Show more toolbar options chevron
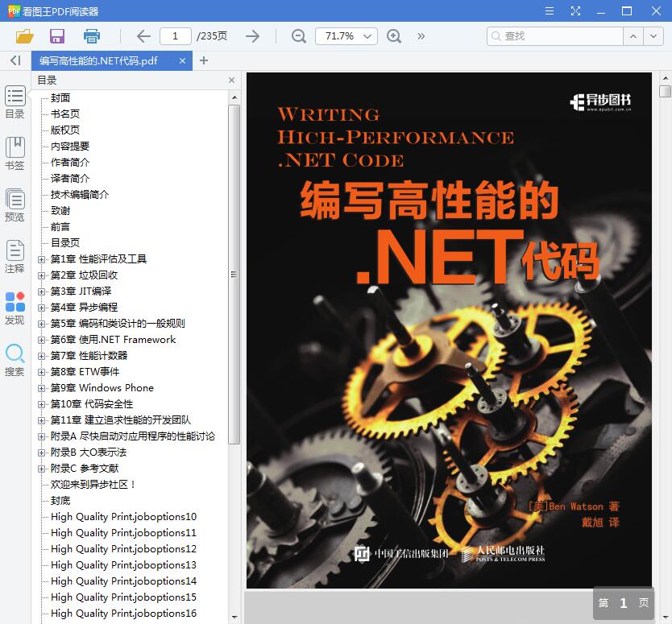Image resolution: width=672 pixels, height=624 pixels. (421, 36)
